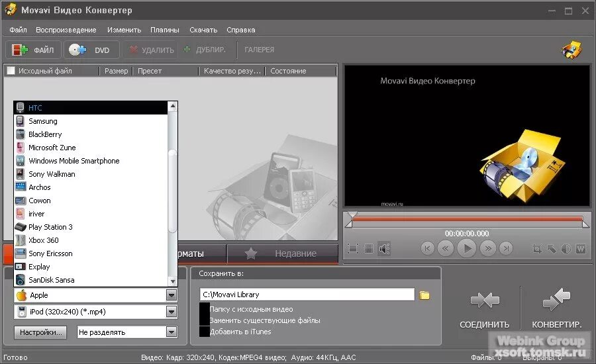Viewport: 596px width, 364px height.
Task: Jump to end with skip-forward button
Action: (506, 248)
